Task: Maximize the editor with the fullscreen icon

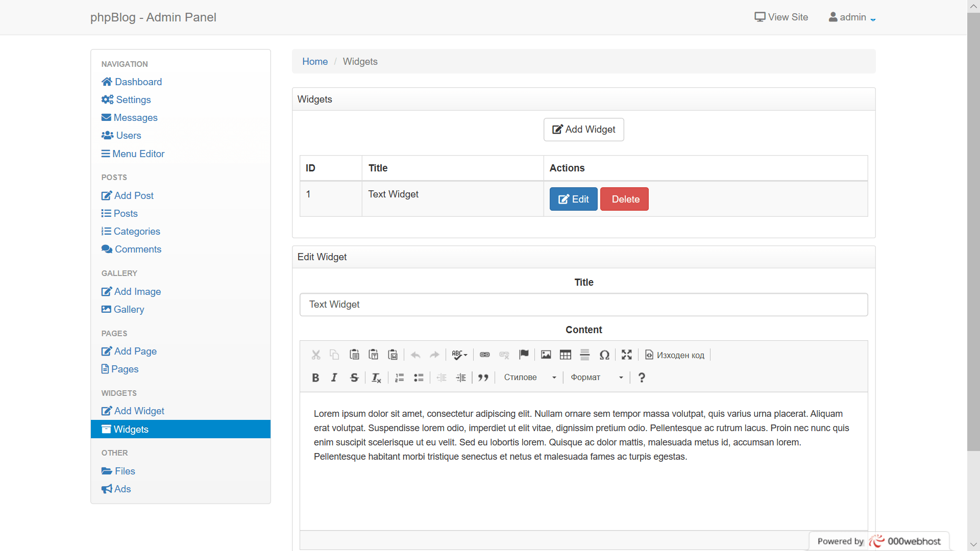Action: pyautogui.click(x=627, y=355)
